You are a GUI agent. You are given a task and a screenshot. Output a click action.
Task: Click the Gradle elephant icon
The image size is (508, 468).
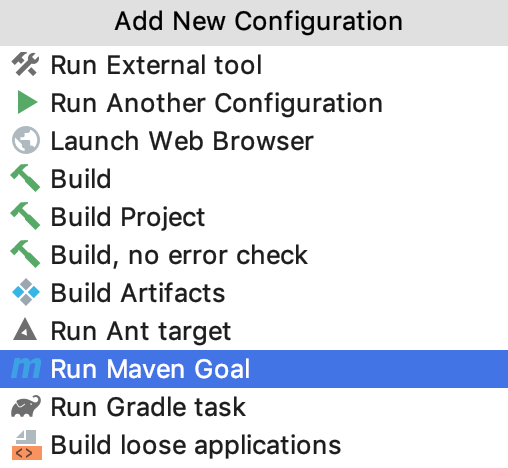26,406
